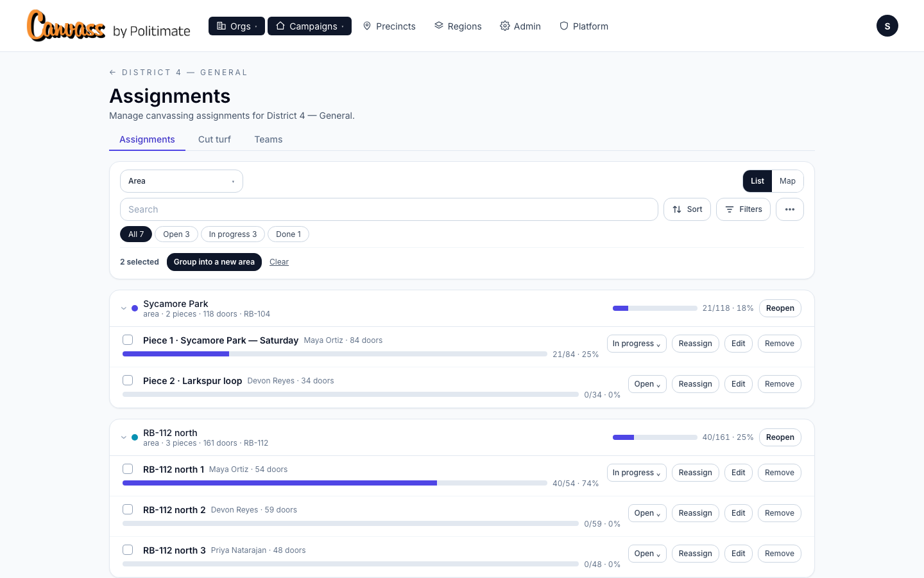The image size is (924, 578).
Task: Open status dropdown for RB-112 north 3
Action: click(647, 554)
